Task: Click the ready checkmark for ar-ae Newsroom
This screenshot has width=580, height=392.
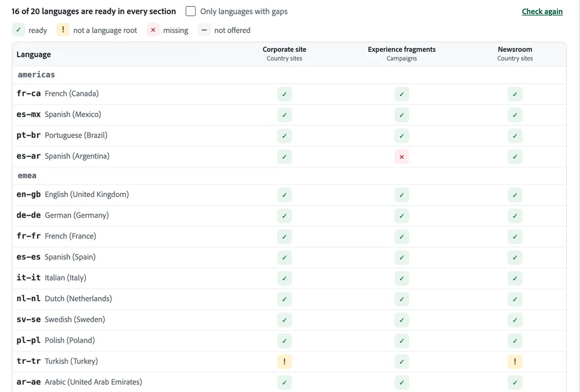Action: tap(515, 383)
